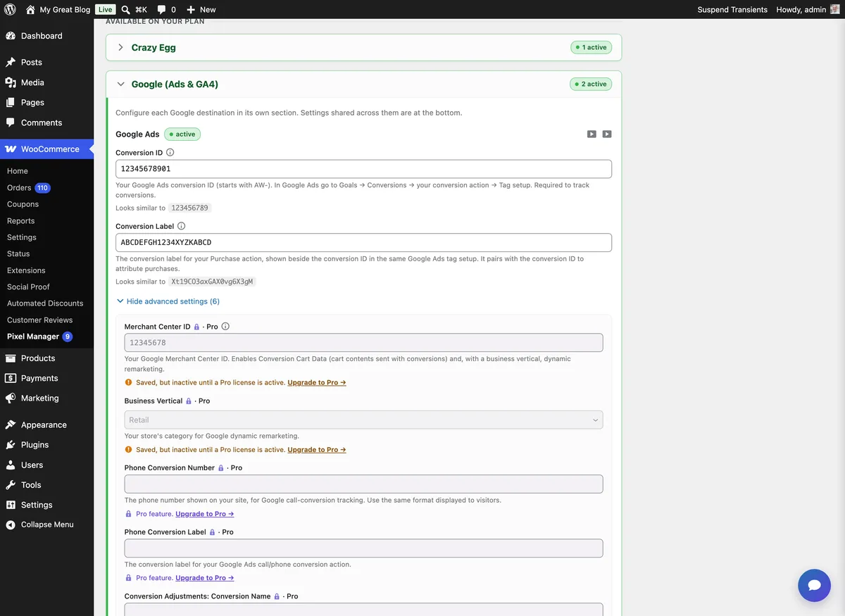Click the WooCommerce logo icon
Viewport: 845px width, 616px height.
[11, 149]
